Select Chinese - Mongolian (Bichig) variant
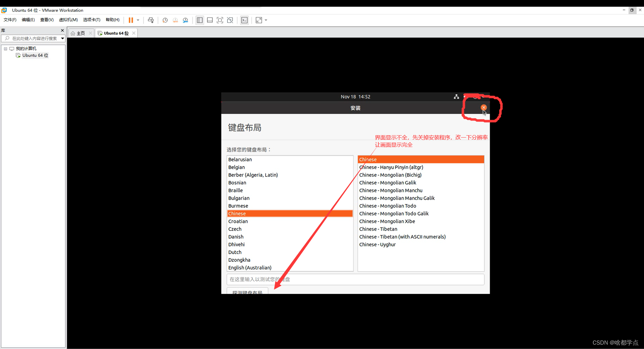644x349 pixels. (421, 175)
